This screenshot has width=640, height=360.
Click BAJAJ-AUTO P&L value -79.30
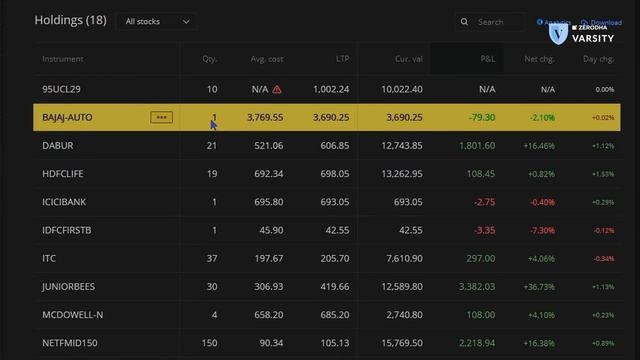click(x=482, y=118)
